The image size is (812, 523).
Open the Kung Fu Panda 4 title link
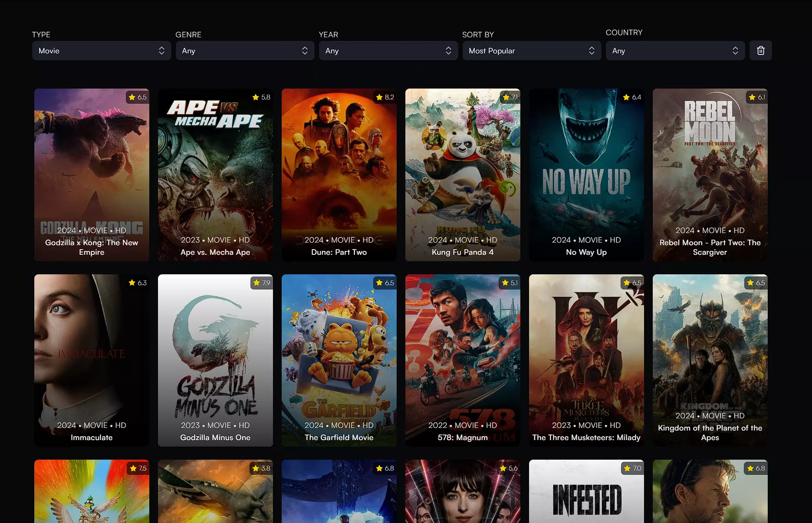tap(462, 252)
